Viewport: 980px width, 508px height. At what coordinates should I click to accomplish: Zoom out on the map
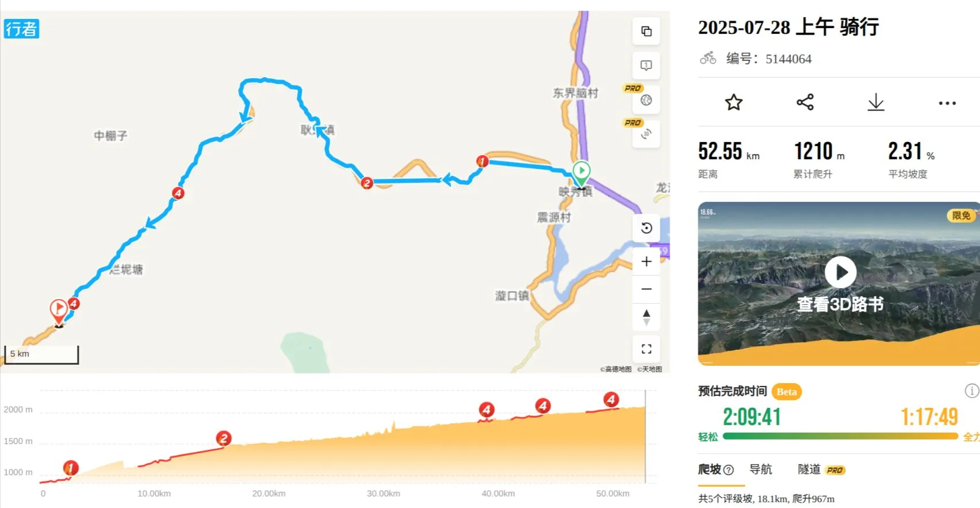646,289
